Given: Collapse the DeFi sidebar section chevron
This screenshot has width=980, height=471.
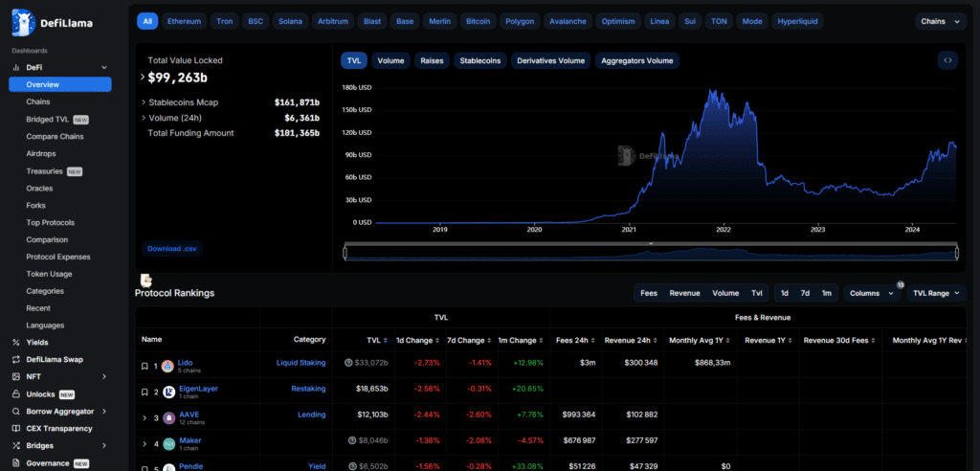Looking at the screenshot, I should [104, 68].
